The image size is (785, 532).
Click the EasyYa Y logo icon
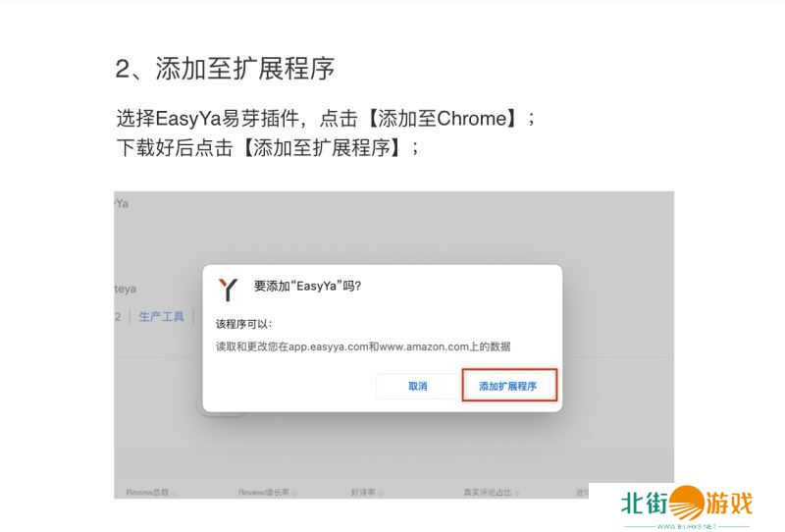(228, 289)
